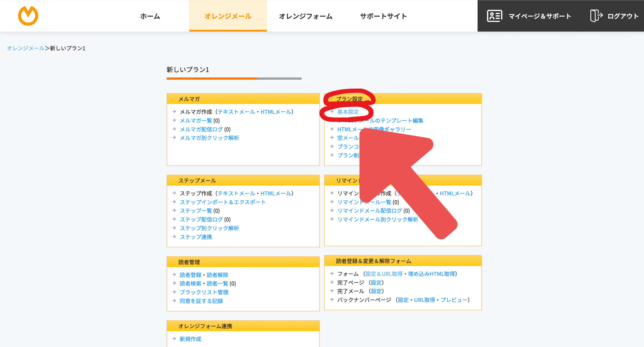Viewport: 644px width, 347px height.
Task: Click the orange M logo
Action: coord(28,16)
